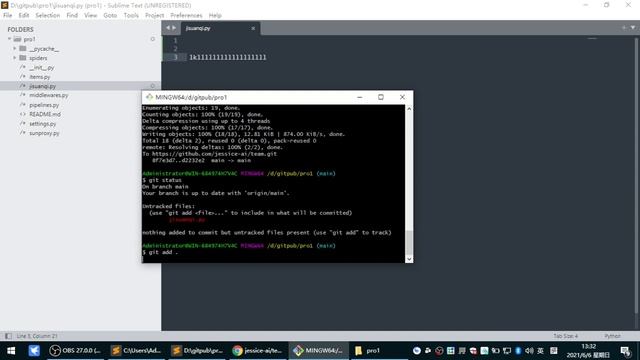Screen dimensions: 640x360
Task: Open the Edit menu
Action: click(24, 16)
